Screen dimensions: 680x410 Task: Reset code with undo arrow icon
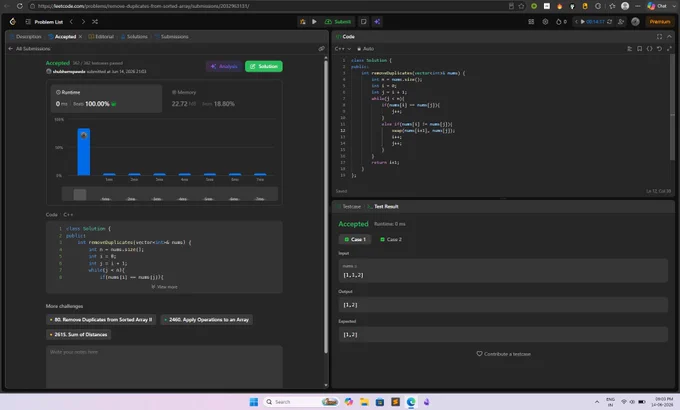(x=659, y=49)
